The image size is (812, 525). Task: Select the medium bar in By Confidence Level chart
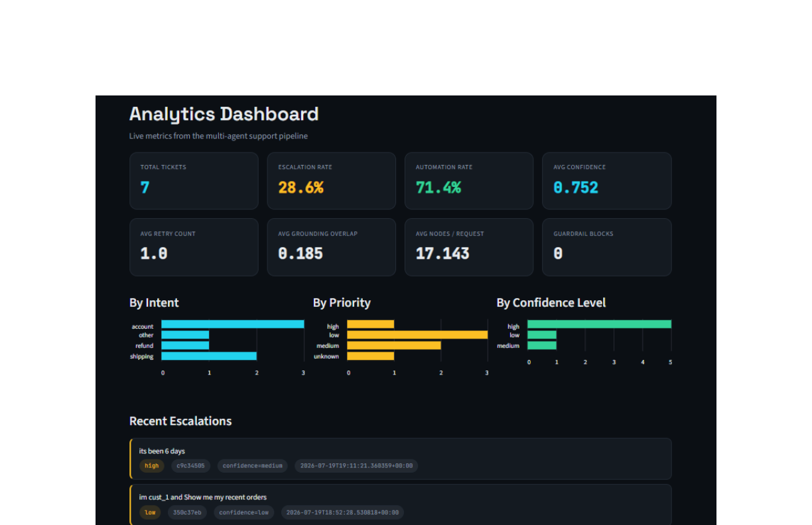pos(542,345)
